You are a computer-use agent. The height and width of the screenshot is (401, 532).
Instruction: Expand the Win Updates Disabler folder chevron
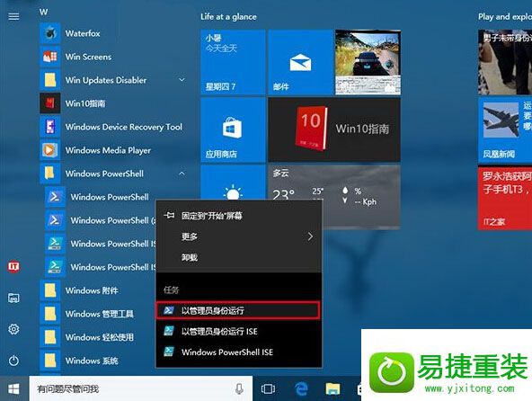pyautogui.click(x=182, y=80)
